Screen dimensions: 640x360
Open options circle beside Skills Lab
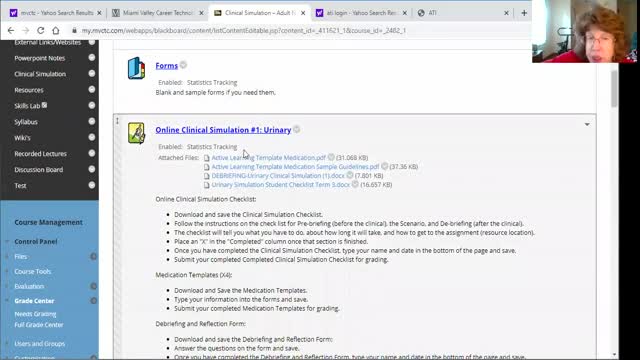[x=92, y=105]
